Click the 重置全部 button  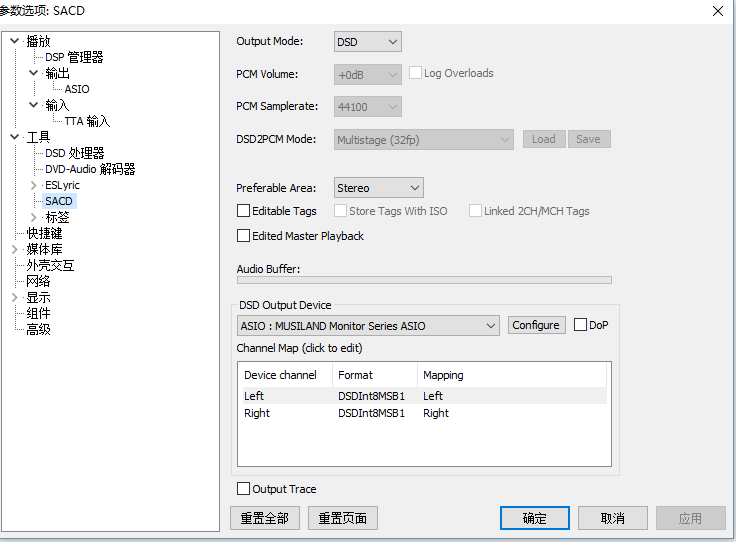pyautogui.click(x=264, y=518)
